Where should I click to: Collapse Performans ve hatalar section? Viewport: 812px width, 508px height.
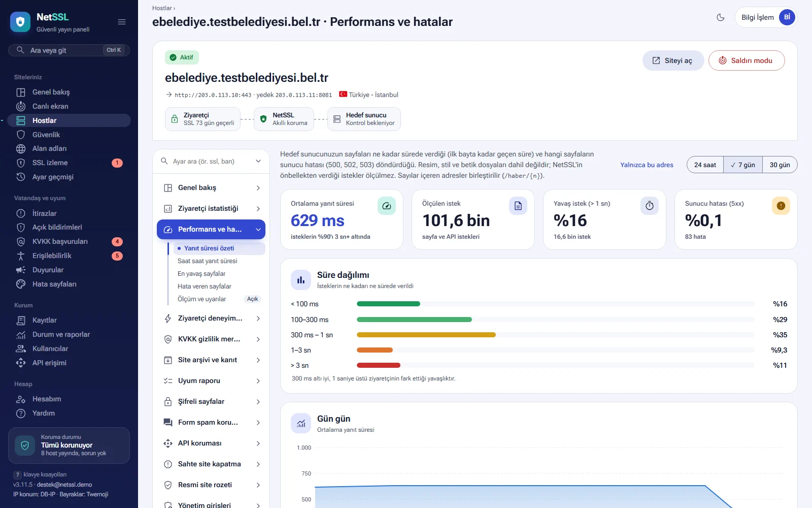211,230
